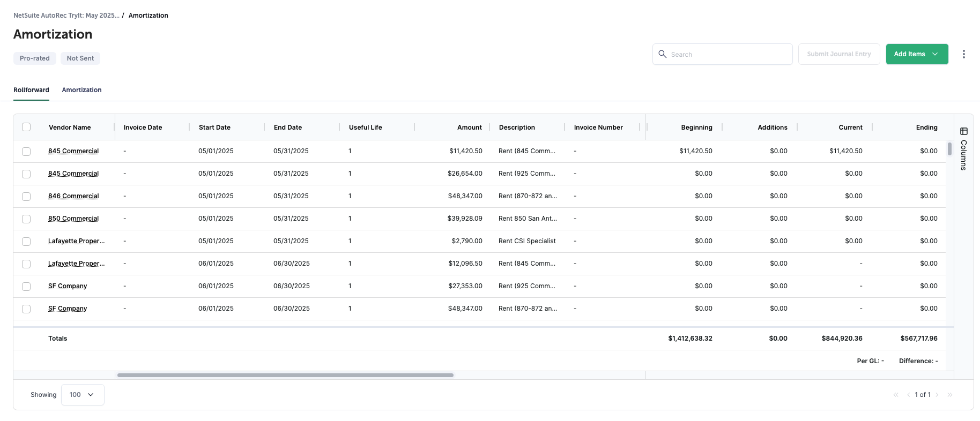Toggle the select-all header checkbox
980x421 pixels.
click(26, 127)
